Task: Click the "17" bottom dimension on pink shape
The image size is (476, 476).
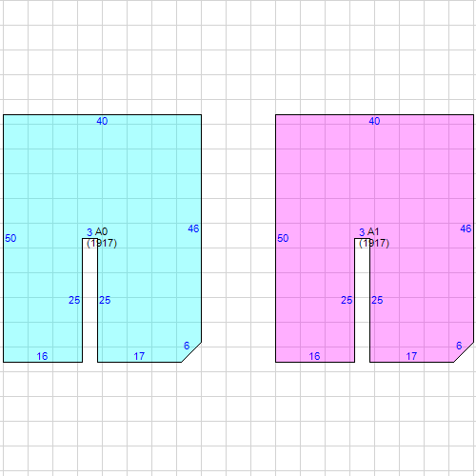Action: click(x=411, y=356)
